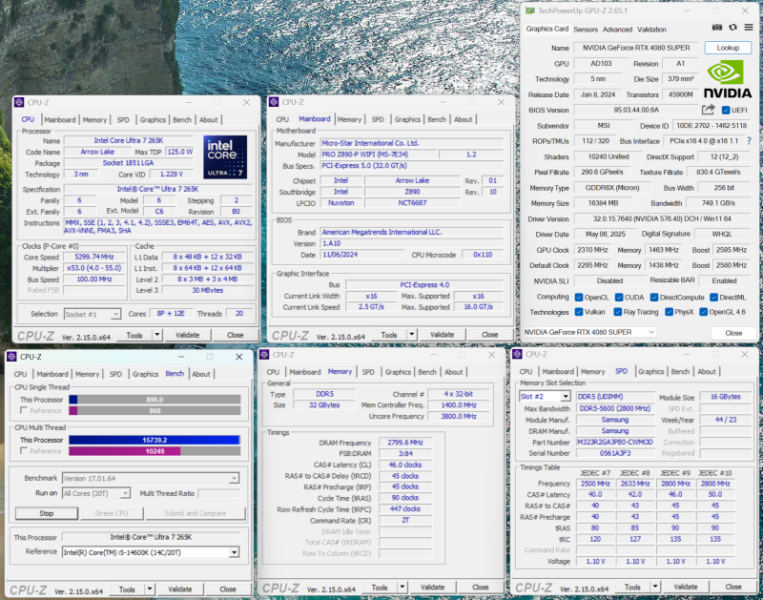The image size is (763, 600).
Task: Click the CPU-Z icon in Bench window title bar
Action: point(11,356)
